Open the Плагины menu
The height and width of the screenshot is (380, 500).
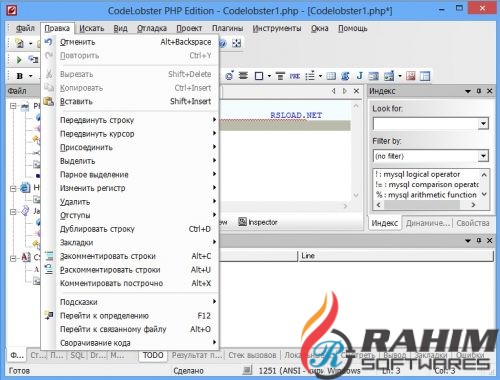click(227, 28)
